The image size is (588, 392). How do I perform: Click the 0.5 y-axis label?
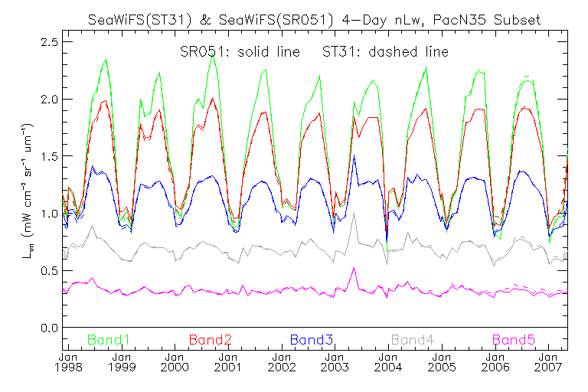click(50, 271)
